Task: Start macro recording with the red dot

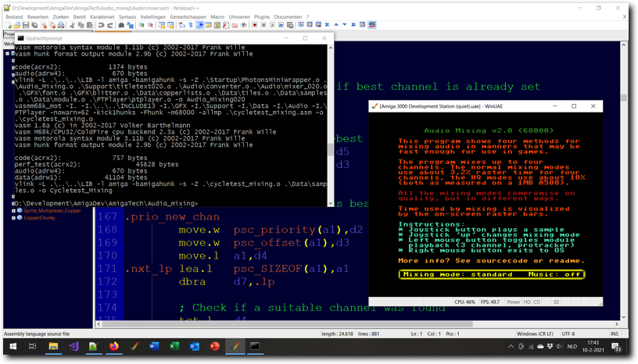Action: coord(255,25)
